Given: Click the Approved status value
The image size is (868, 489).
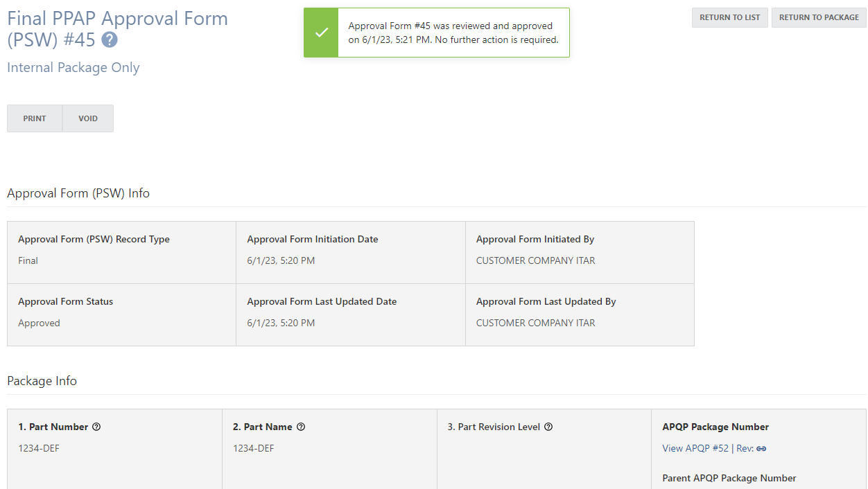Looking at the screenshot, I should [39, 323].
